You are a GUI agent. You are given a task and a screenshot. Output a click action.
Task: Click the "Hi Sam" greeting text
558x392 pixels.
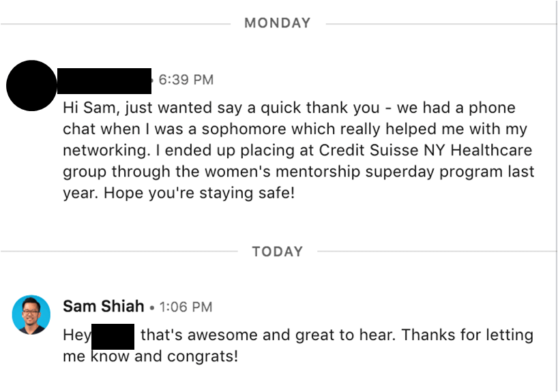[91, 108]
